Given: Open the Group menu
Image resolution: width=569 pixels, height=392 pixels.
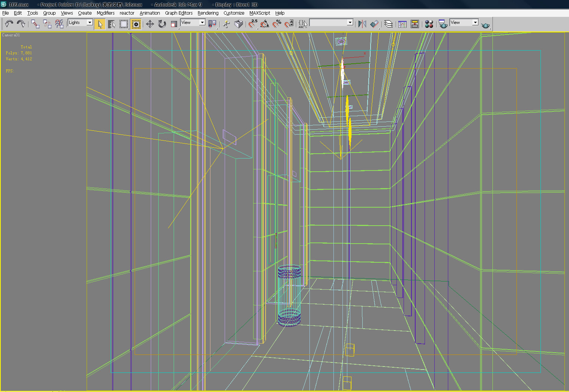Looking at the screenshot, I should click(49, 13).
